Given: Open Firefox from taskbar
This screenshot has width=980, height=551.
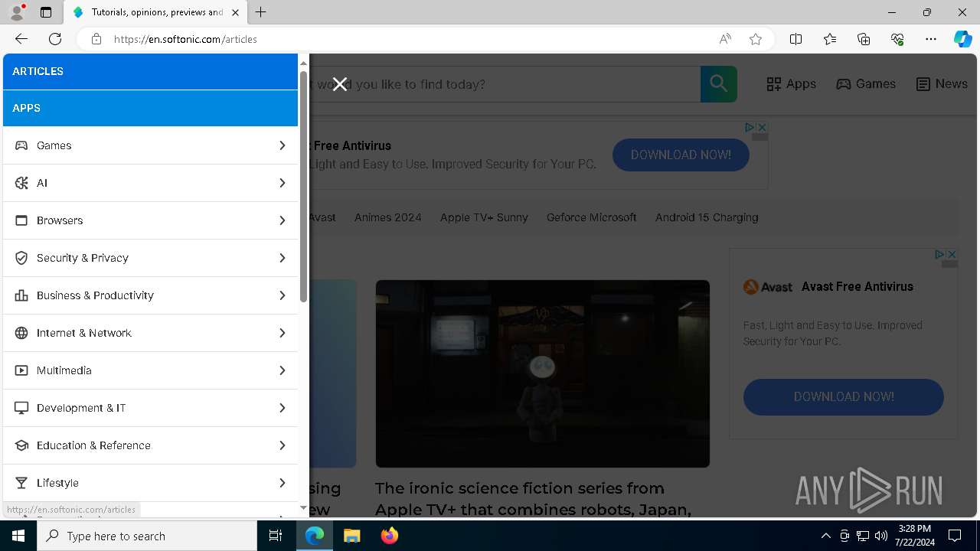Looking at the screenshot, I should tap(389, 536).
